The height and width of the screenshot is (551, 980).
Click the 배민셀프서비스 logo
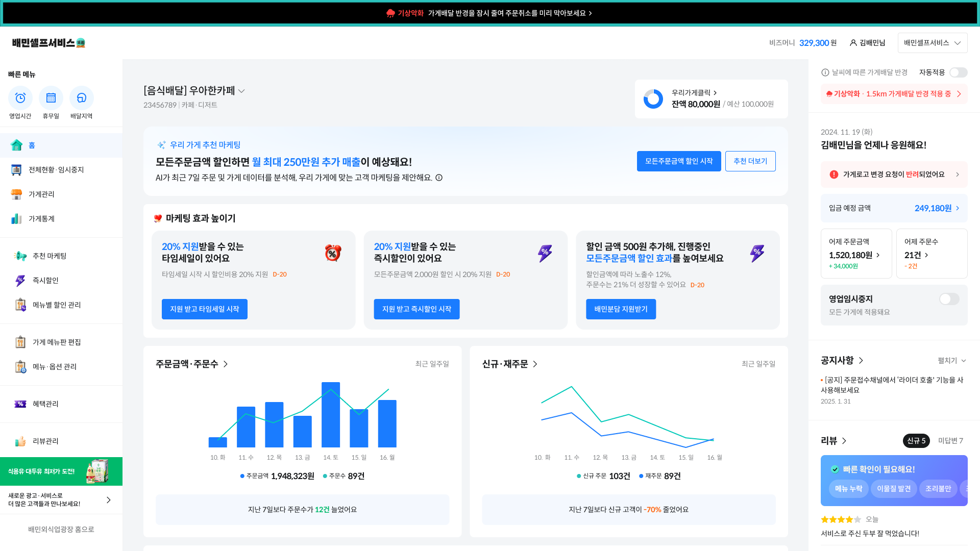pyautogui.click(x=49, y=43)
